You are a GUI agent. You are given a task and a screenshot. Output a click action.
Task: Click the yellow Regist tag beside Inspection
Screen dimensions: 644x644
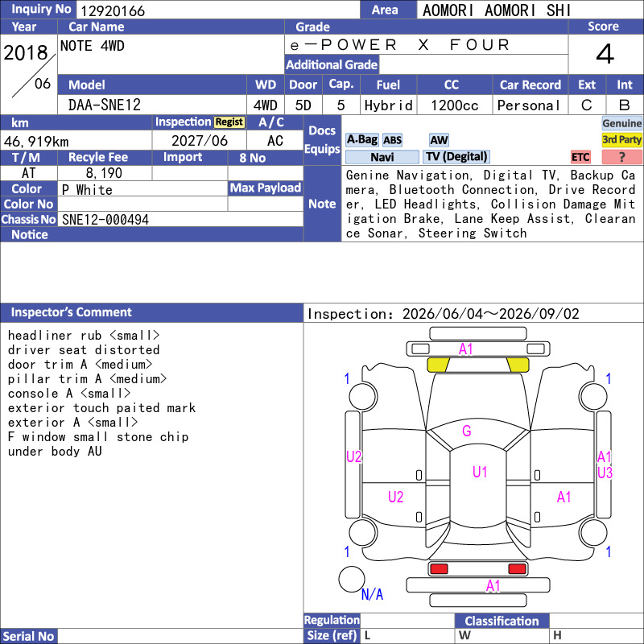[x=229, y=122]
